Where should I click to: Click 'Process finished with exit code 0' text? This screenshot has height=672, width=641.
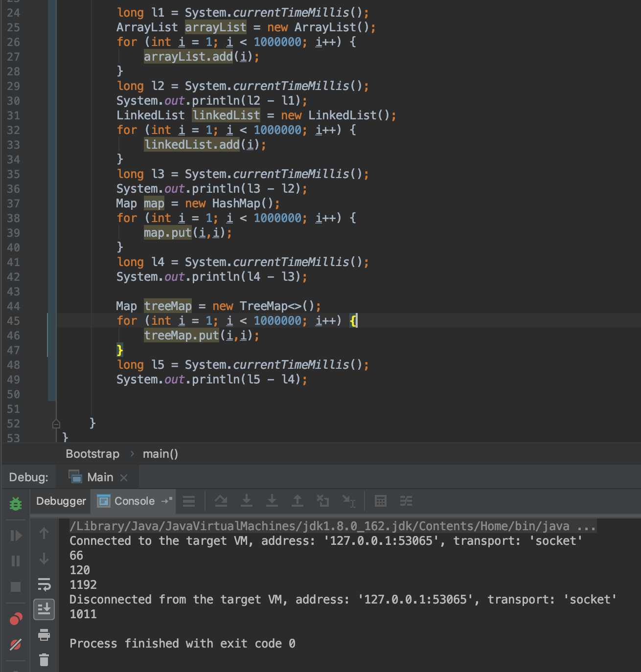pos(183,644)
